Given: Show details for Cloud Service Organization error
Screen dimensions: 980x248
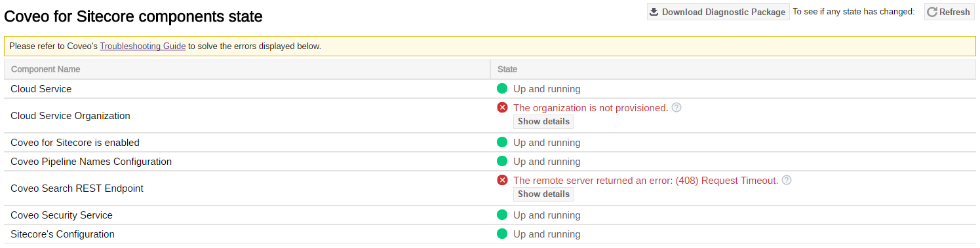Looking at the screenshot, I should 543,122.
